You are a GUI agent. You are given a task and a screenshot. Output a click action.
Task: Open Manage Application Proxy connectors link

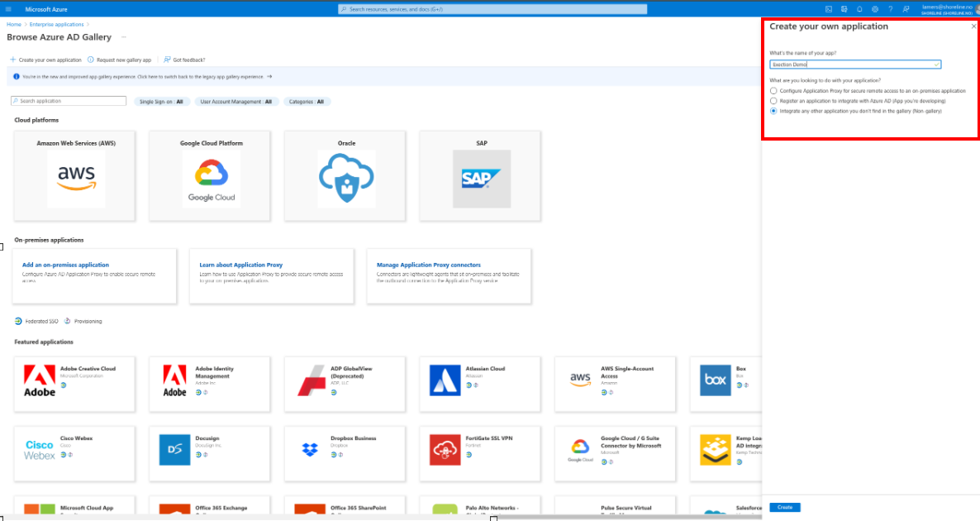429,265
